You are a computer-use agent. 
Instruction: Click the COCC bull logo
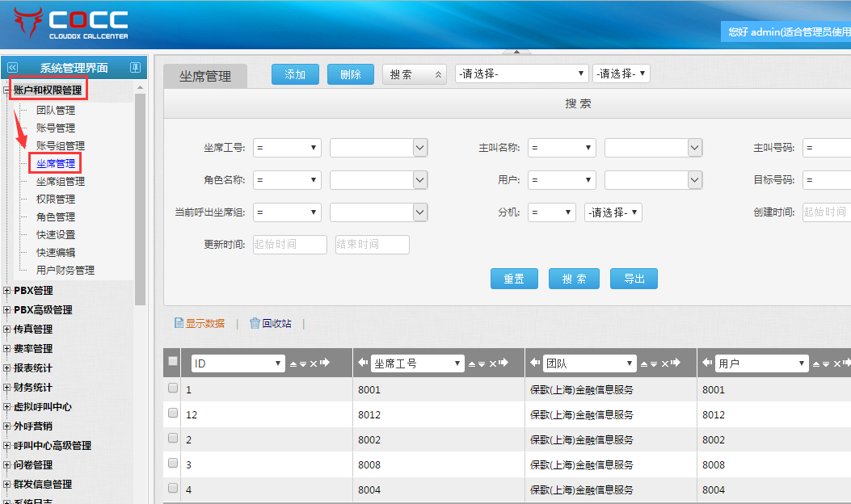[x=29, y=23]
